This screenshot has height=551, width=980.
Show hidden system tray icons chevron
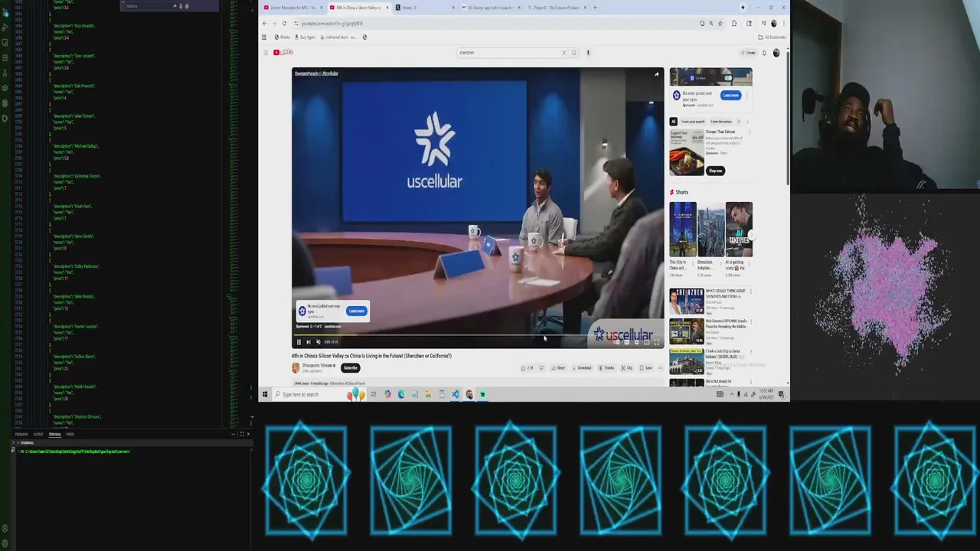click(730, 394)
